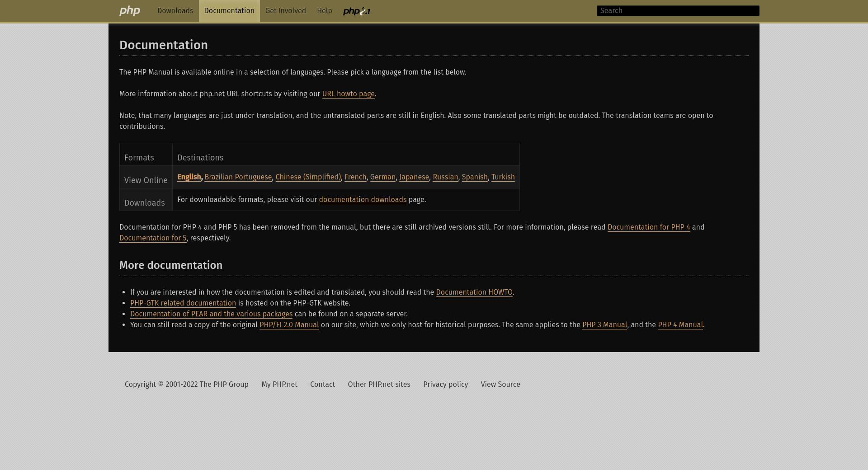Click the More documentation heading

tap(171, 265)
